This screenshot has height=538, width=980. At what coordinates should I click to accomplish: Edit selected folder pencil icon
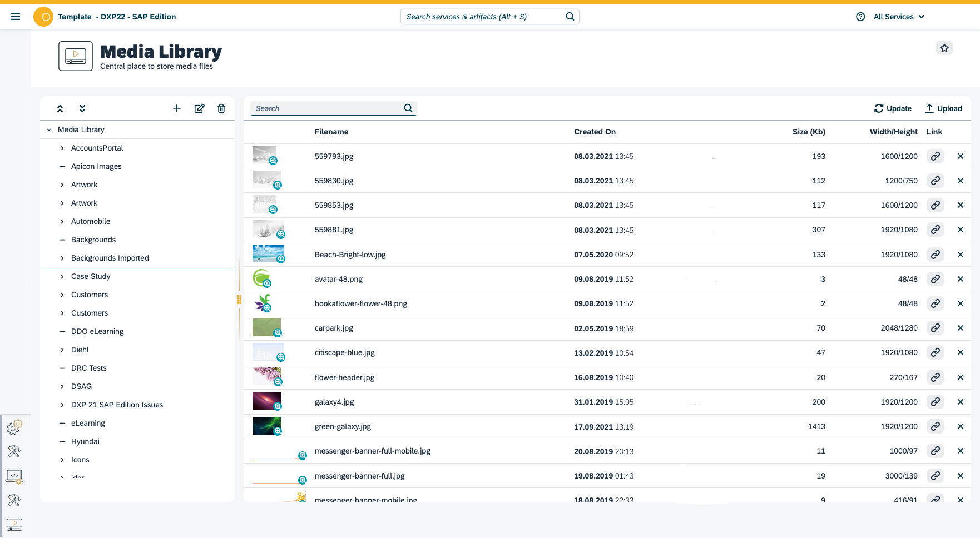coord(199,108)
